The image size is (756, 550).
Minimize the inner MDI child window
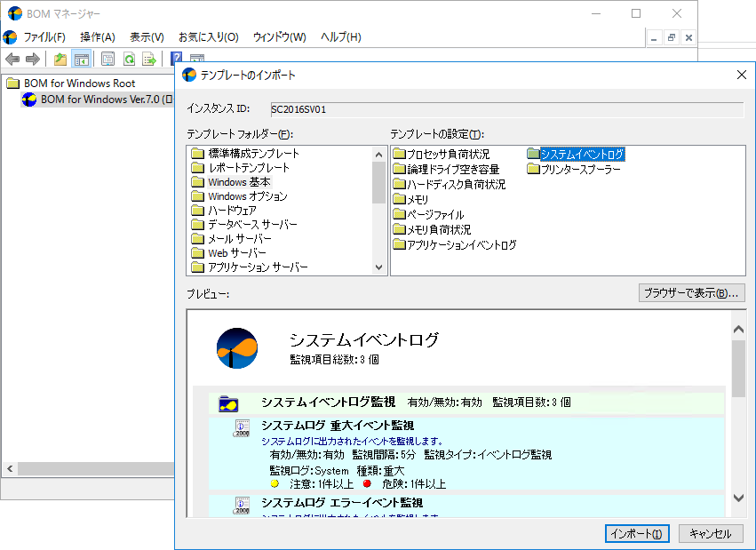click(x=654, y=37)
